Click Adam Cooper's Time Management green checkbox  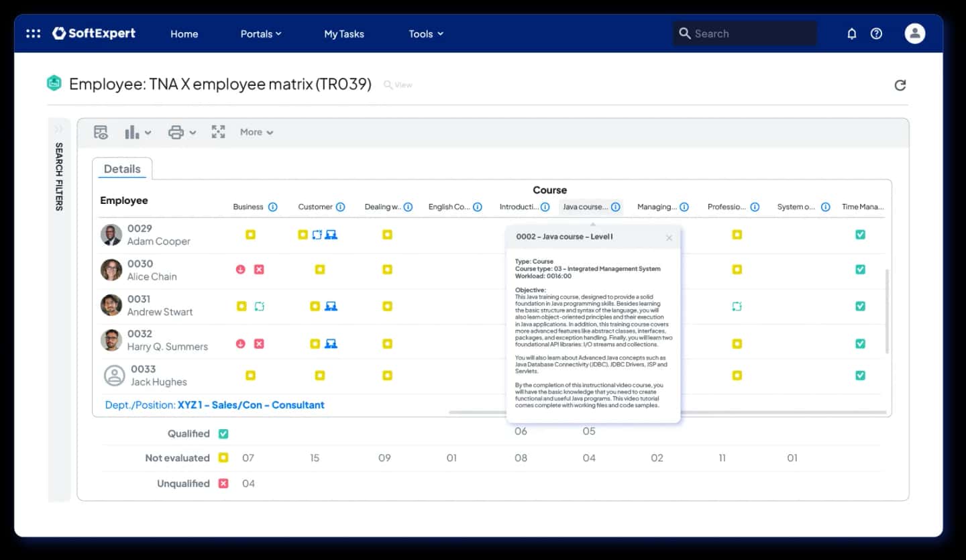(860, 235)
